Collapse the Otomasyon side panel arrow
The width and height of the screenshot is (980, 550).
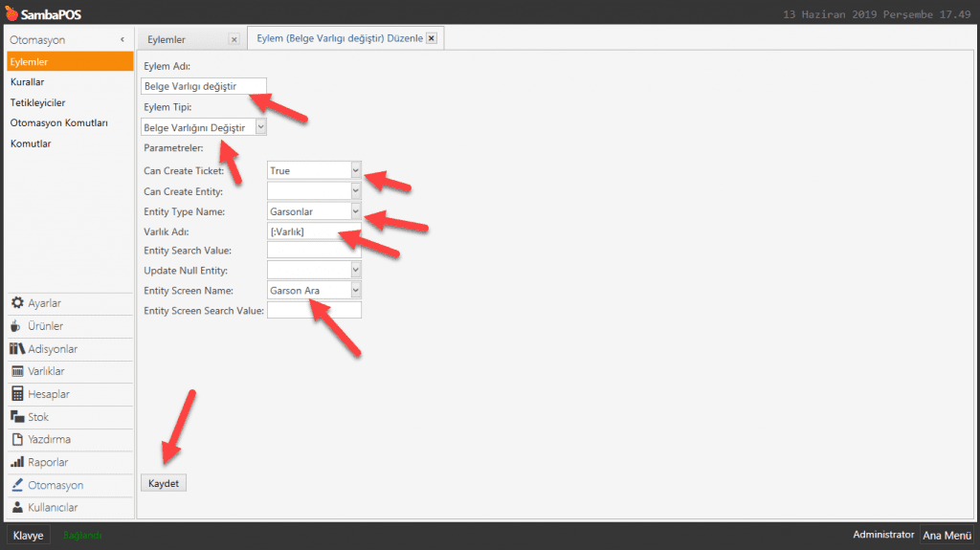point(122,39)
